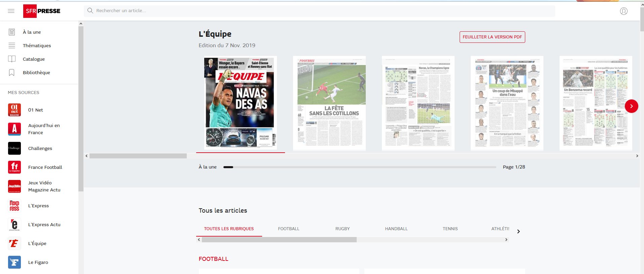The height and width of the screenshot is (274, 644).
Task: Click the rubriques horizontal scrollbar thumb
Action: pyautogui.click(x=279, y=240)
